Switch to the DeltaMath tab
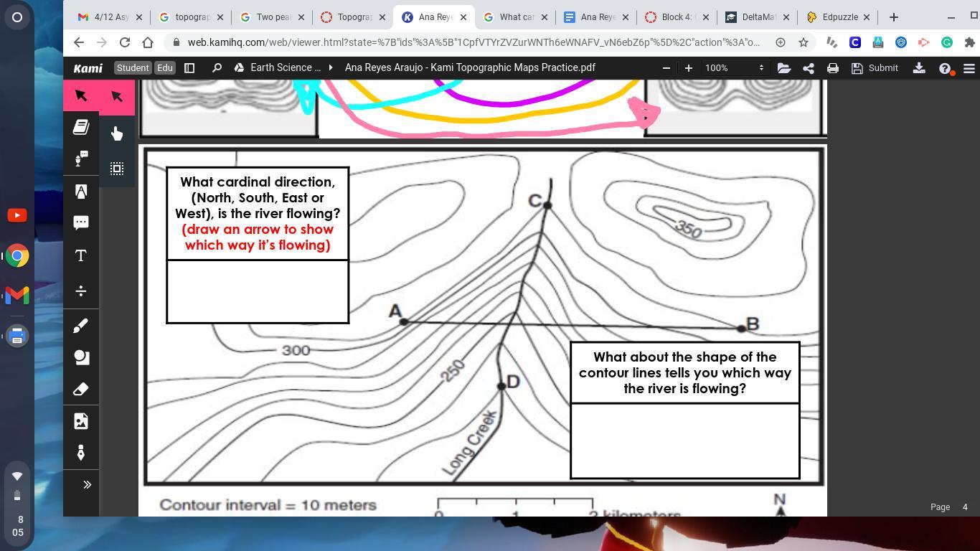The height and width of the screenshot is (551, 980). click(x=758, y=17)
